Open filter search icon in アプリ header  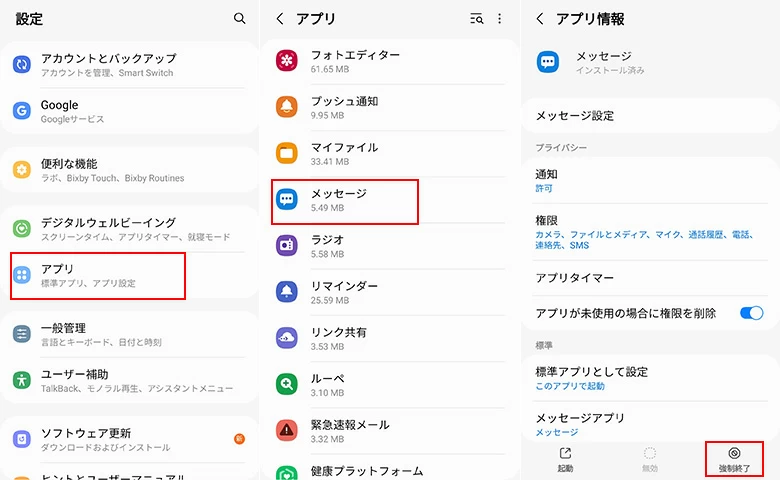477,19
